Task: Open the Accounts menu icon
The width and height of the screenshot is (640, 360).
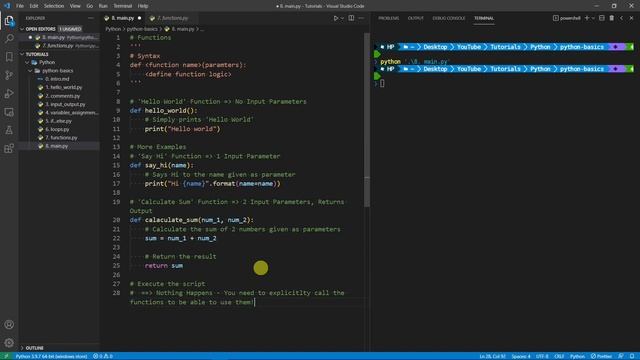Action: [9, 324]
